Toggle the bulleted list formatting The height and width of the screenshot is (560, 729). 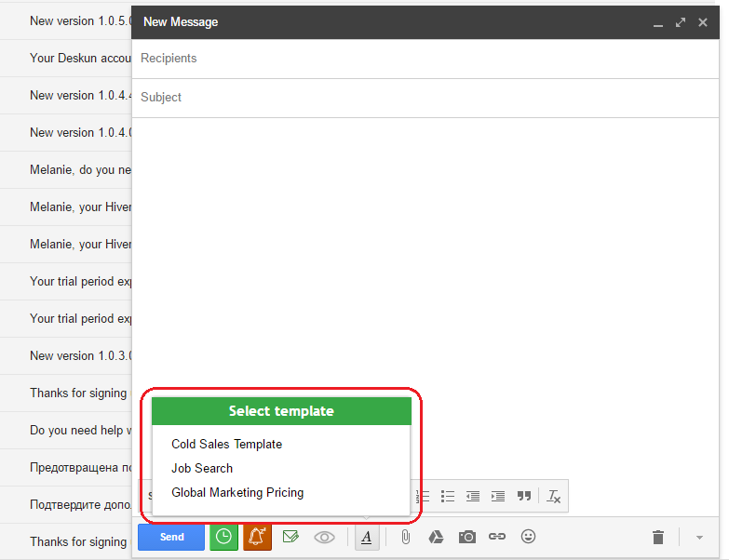point(448,497)
